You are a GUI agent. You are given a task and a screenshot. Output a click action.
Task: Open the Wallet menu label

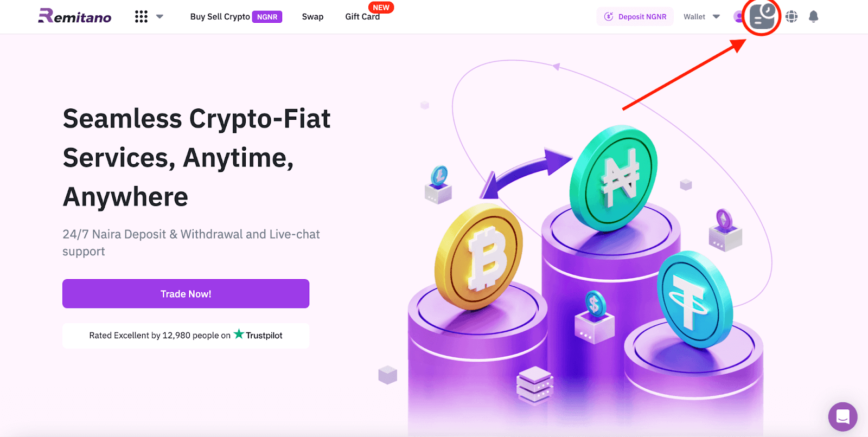click(x=694, y=17)
